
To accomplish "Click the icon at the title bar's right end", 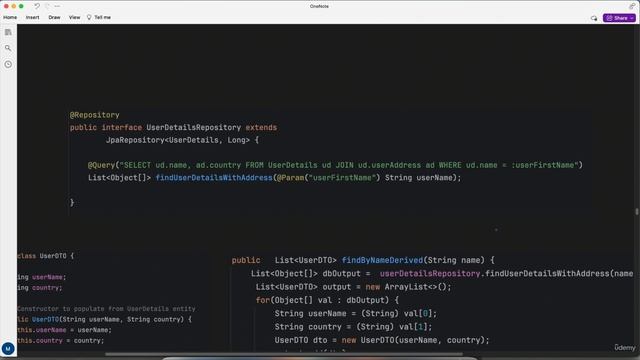I will (632, 6).
